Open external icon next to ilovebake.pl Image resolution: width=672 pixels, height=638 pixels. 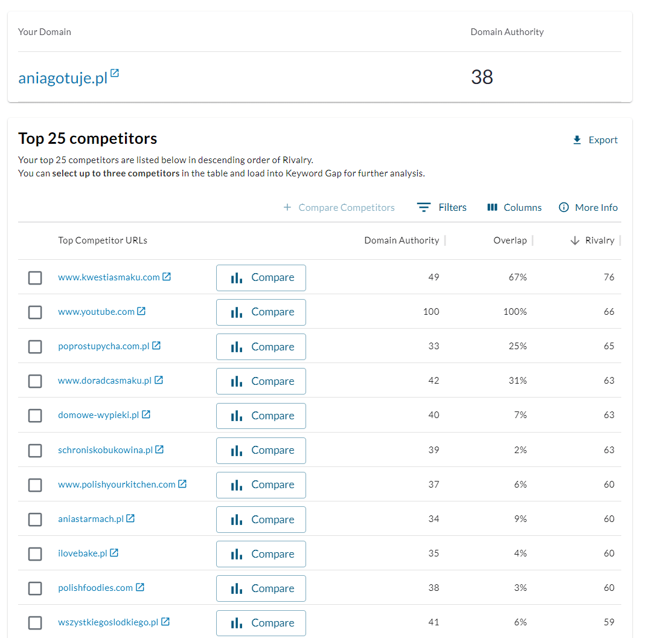[114, 553]
